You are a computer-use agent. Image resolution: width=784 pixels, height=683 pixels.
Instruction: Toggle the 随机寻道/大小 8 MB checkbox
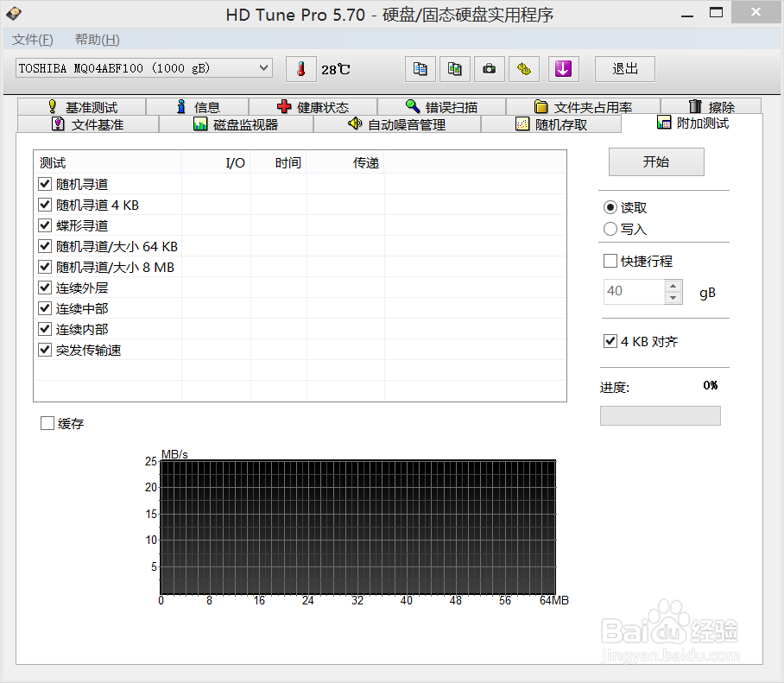click(x=45, y=267)
